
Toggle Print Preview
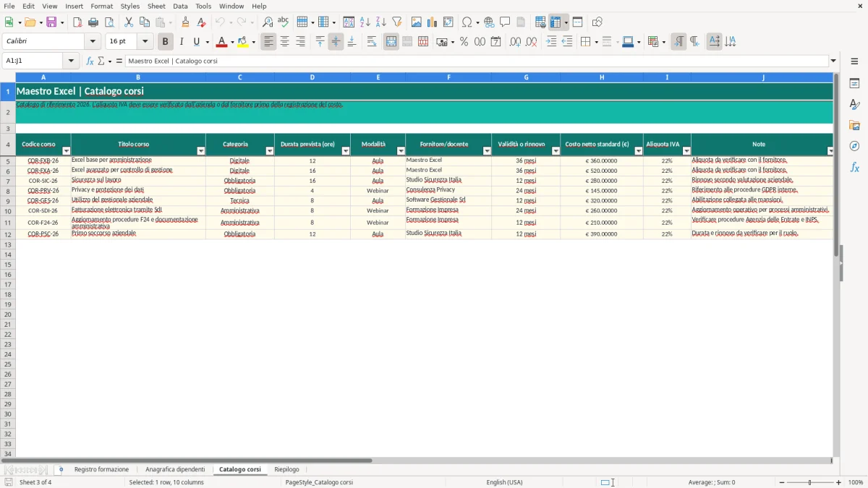pos(109,22)
